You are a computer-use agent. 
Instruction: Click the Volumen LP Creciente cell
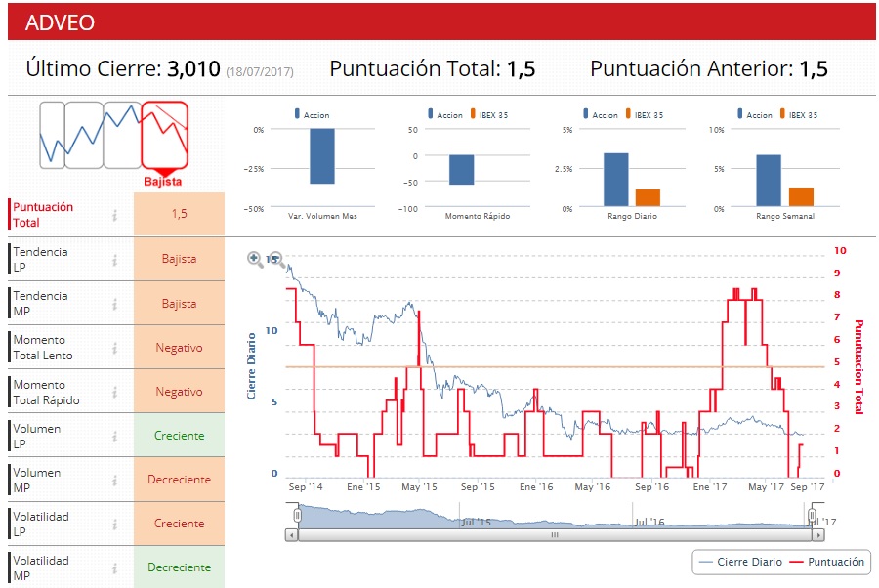(179, 436)
